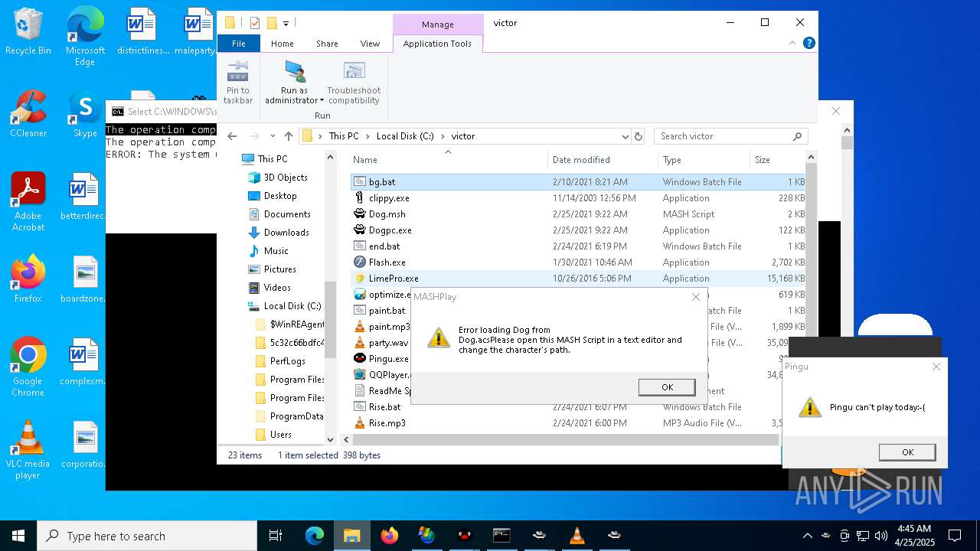Image resolution: width=980 pixels, height=551 pixels.
Task: Select LimePro.exe application icon
Action: [x=360, y=279]
